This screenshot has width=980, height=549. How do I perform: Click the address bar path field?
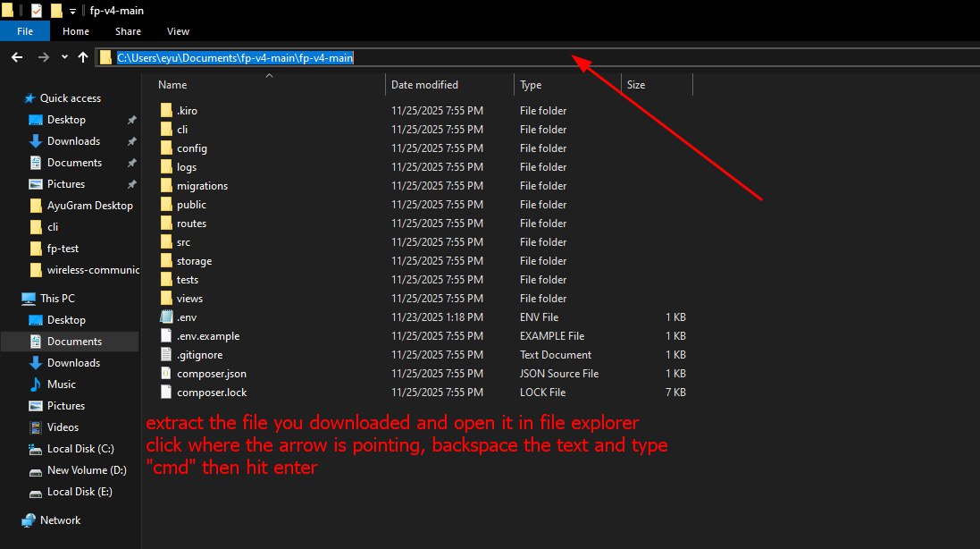click(538, 57)
